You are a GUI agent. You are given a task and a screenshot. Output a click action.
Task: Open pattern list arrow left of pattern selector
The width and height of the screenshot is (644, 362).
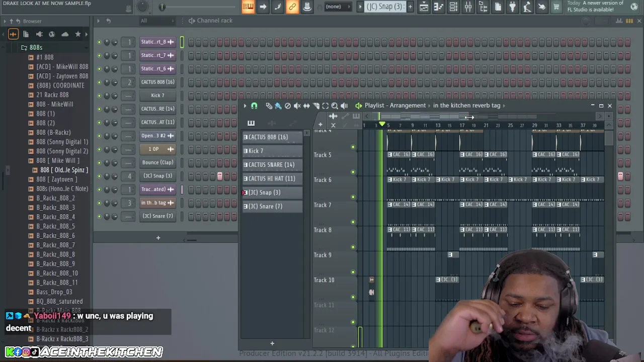pos(360,7)
